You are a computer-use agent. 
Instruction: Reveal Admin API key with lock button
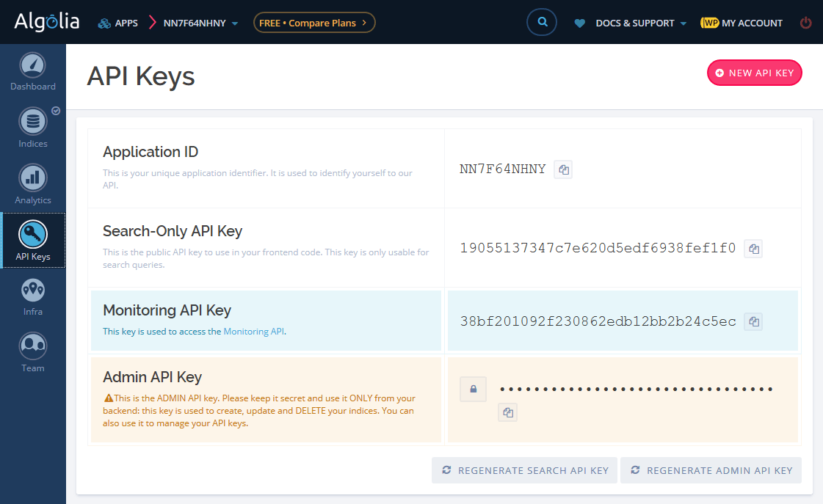(473, 389)
